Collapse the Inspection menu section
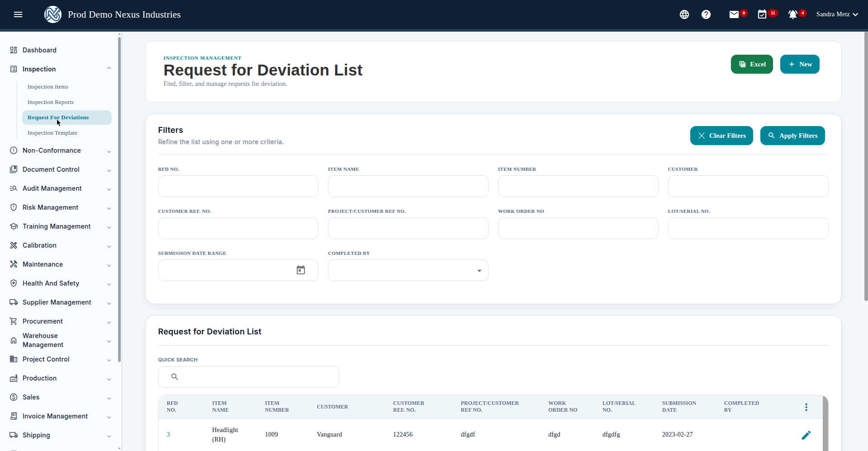Image resolution: width=868 pixels, height=451 pixels. pyautogui.click(x=109, y=69)
